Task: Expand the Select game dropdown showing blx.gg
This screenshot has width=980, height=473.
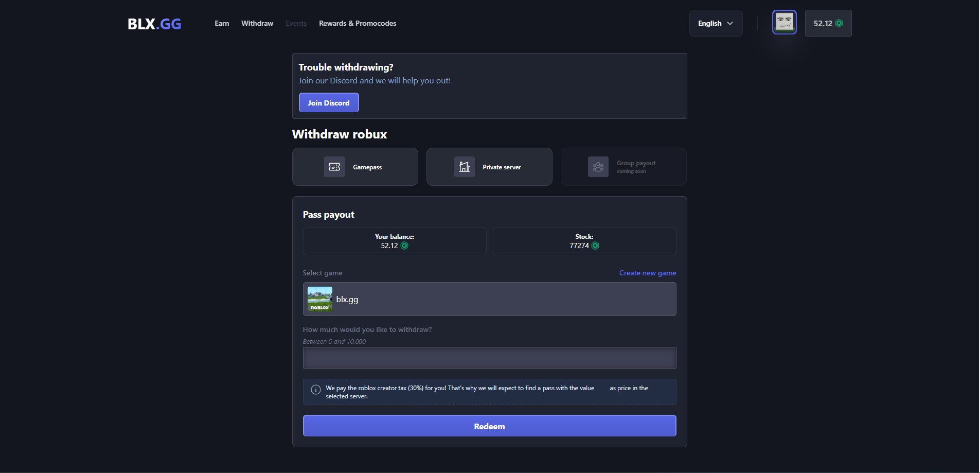Action: 489,299
